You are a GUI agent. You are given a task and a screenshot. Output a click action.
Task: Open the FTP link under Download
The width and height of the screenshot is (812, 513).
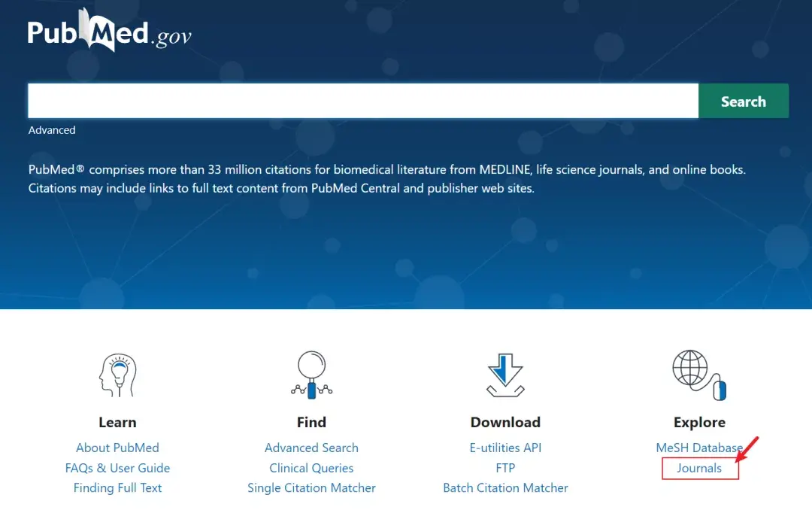coord(505,468)
